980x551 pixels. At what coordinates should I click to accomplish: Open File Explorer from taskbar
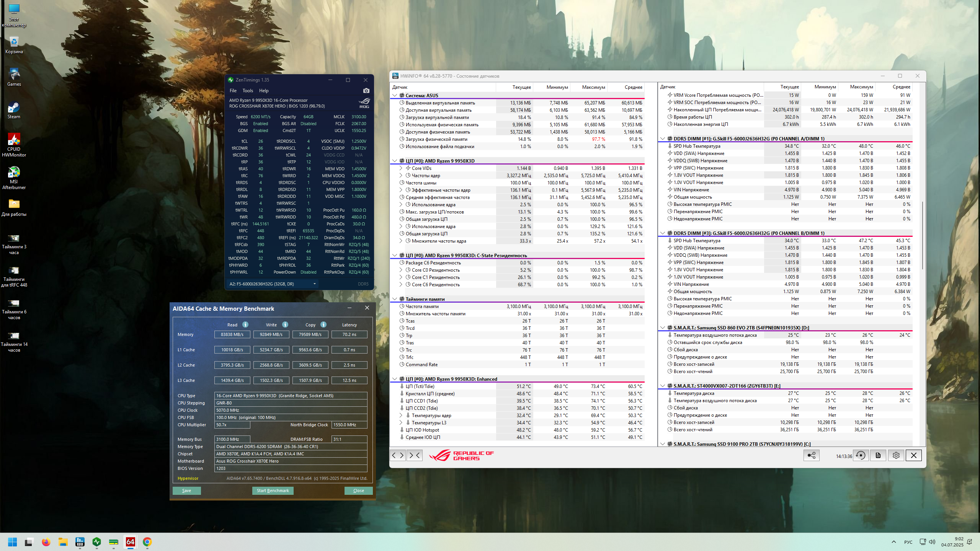point(63,542)
